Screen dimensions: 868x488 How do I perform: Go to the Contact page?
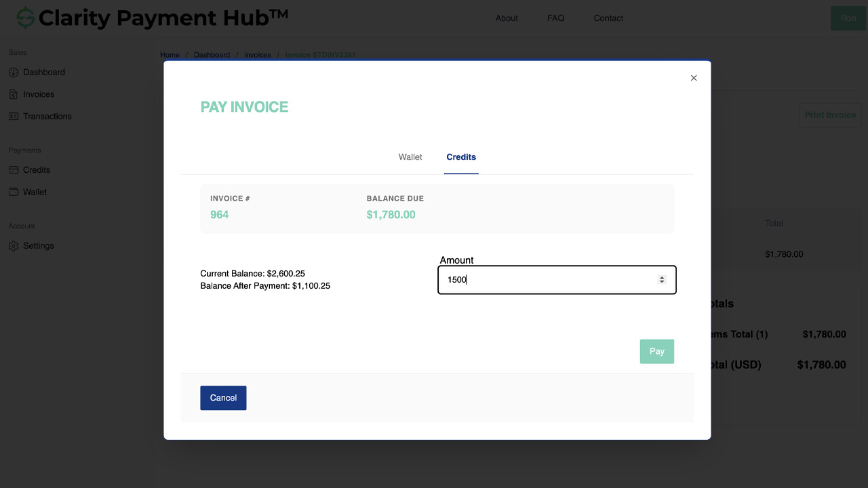(608, 18)
